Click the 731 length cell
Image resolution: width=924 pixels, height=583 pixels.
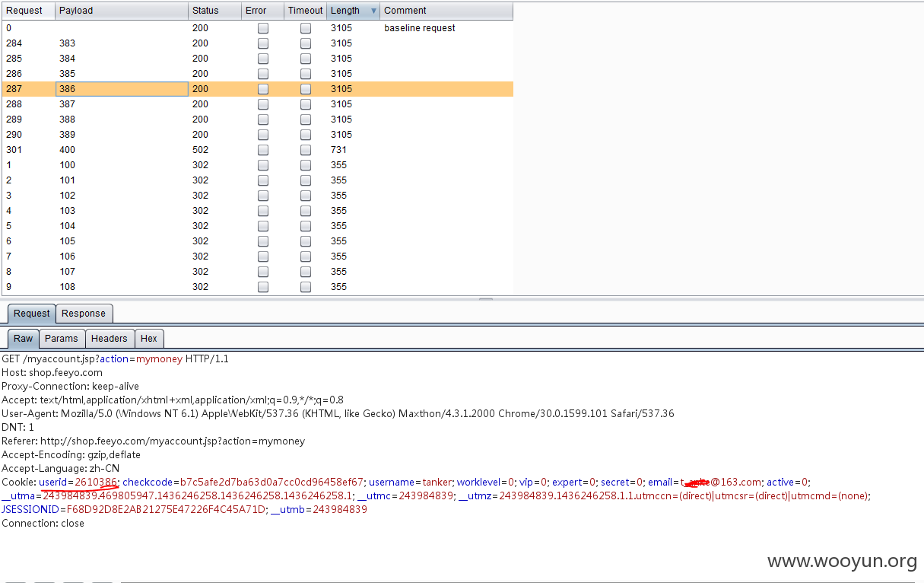pyautogui.click(x=338, y=150)
